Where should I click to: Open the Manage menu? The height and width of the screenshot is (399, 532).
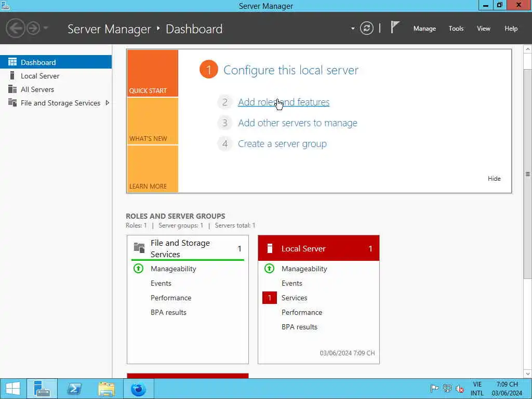coord(424,29)
